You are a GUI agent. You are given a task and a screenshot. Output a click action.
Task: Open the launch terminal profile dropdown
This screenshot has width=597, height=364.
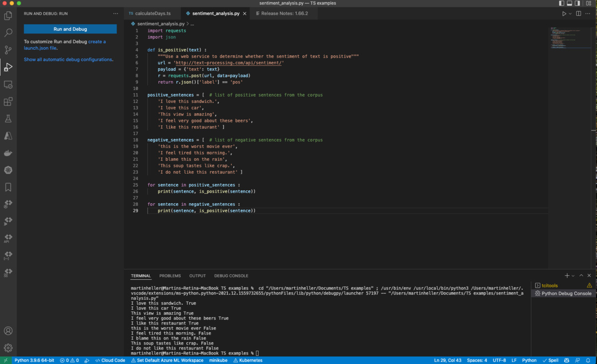573,275
